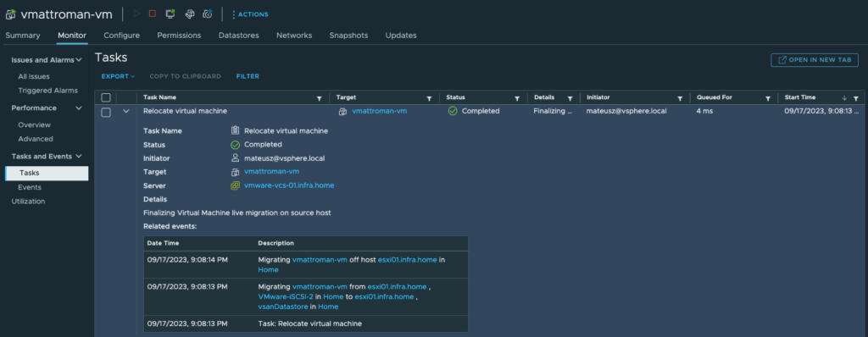Collapse the Tasks and Events sidebar section
Image resolution: width=868 pixels, height=337 pixels.
79,156
